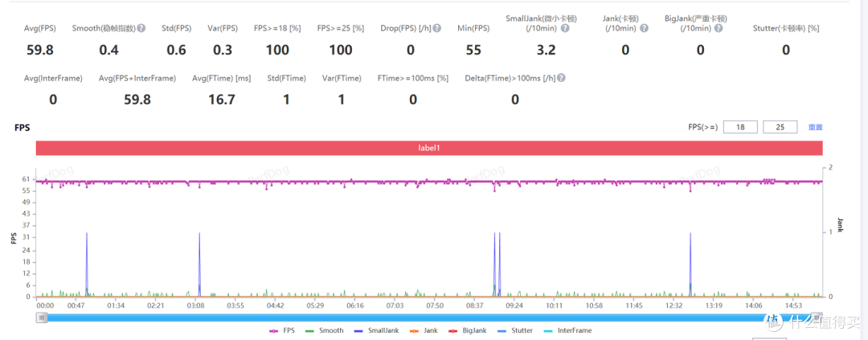Click the Std(FPS) value 0.6

click(177, 51)
